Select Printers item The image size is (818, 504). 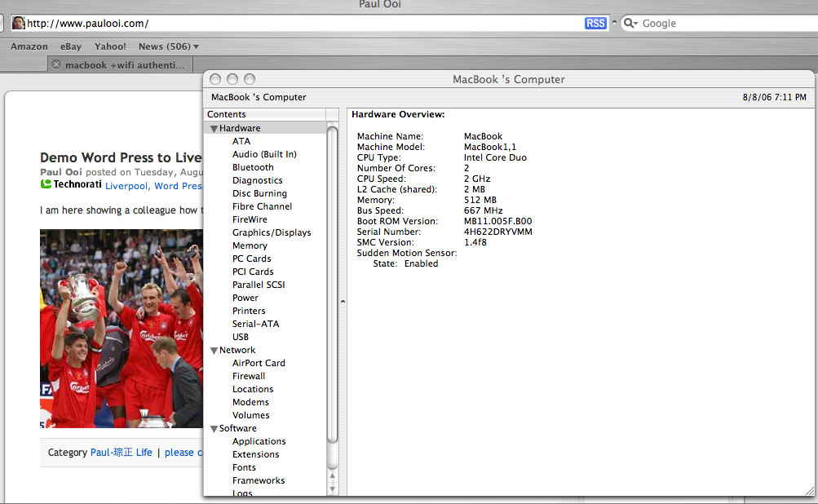click(x=249, y=311)
